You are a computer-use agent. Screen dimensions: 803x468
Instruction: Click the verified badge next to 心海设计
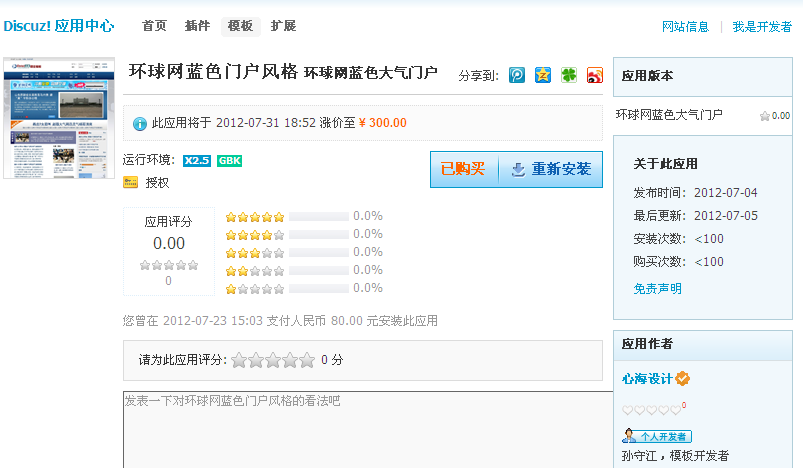coord(682,379)
